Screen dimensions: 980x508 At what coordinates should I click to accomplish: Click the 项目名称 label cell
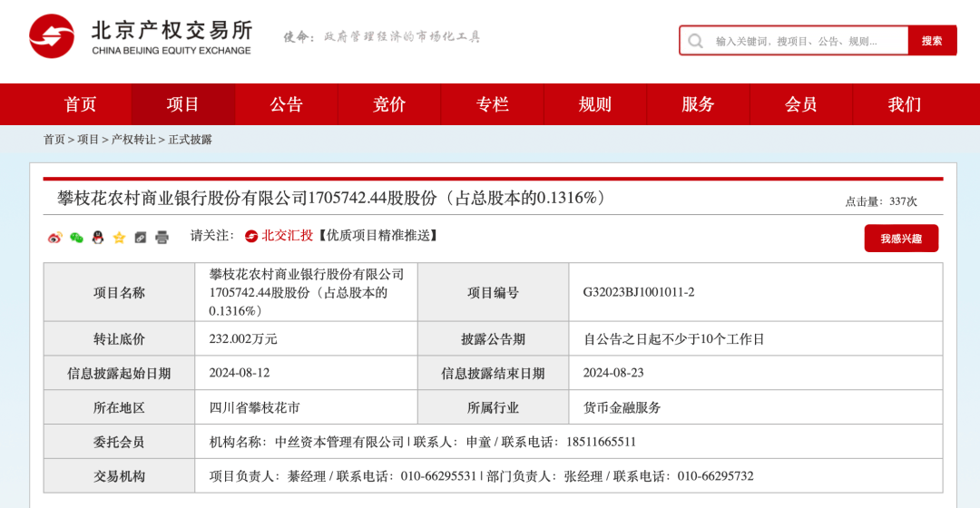[120, 292]
